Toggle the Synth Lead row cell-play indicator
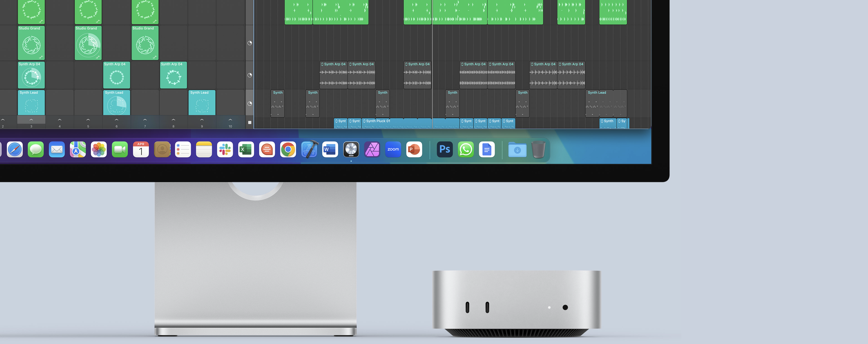 250,103
